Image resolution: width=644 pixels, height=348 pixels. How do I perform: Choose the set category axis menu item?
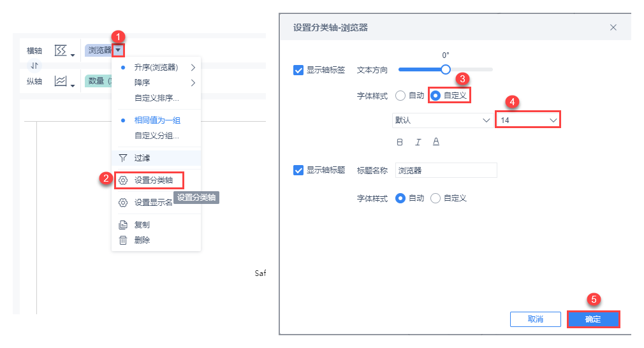[x=153, y=180]
